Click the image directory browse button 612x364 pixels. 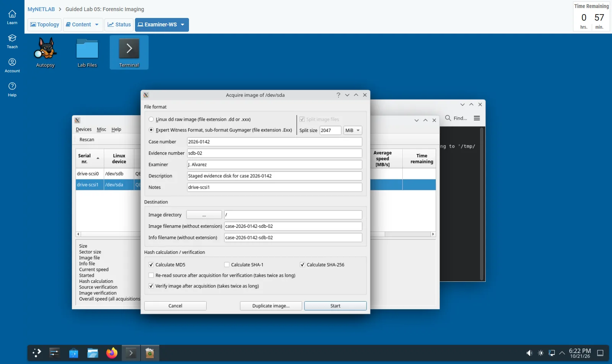click(x=204, y=215)
